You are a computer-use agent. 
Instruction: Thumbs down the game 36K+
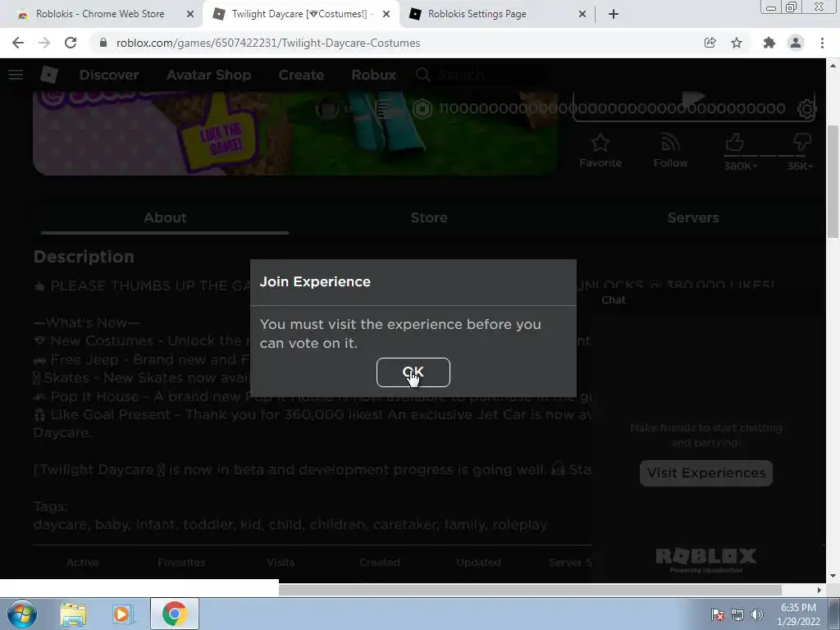(x=802, y=144)
